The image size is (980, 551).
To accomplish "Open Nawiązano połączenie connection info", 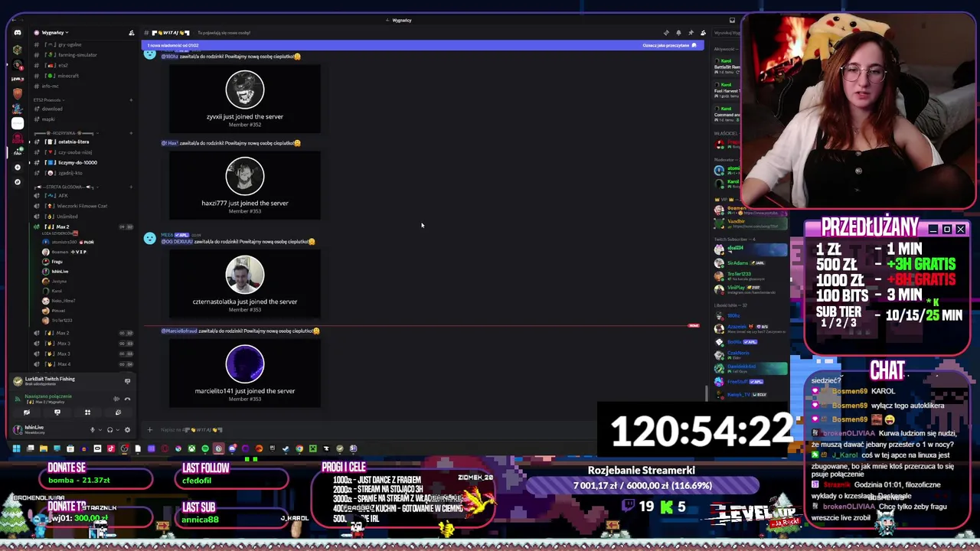I will pos(48,396).
